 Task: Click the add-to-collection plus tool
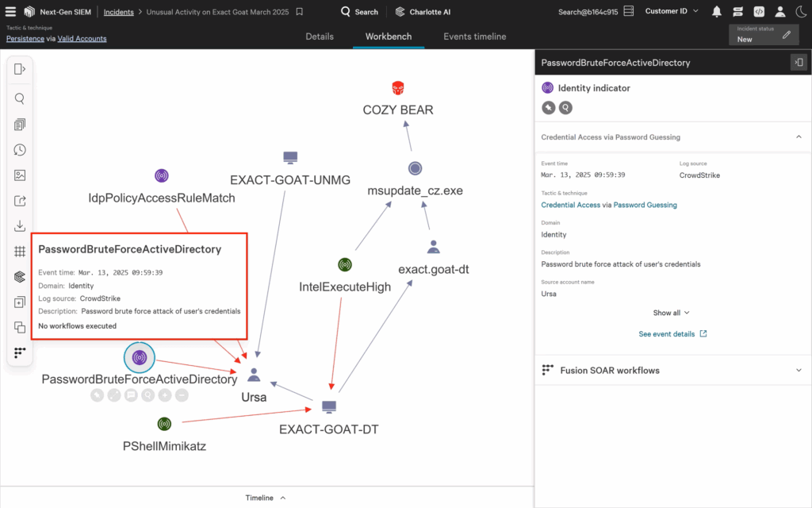point(20,302)
